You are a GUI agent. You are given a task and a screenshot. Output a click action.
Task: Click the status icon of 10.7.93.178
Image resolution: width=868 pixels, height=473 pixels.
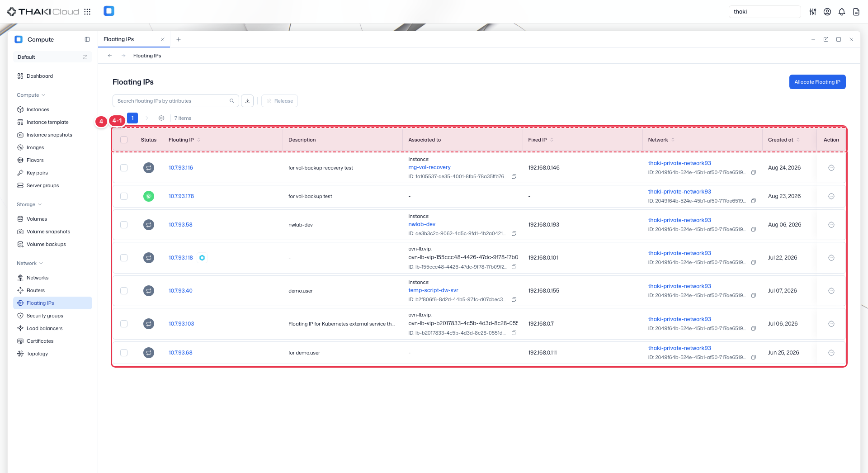[x=149, y=196]
